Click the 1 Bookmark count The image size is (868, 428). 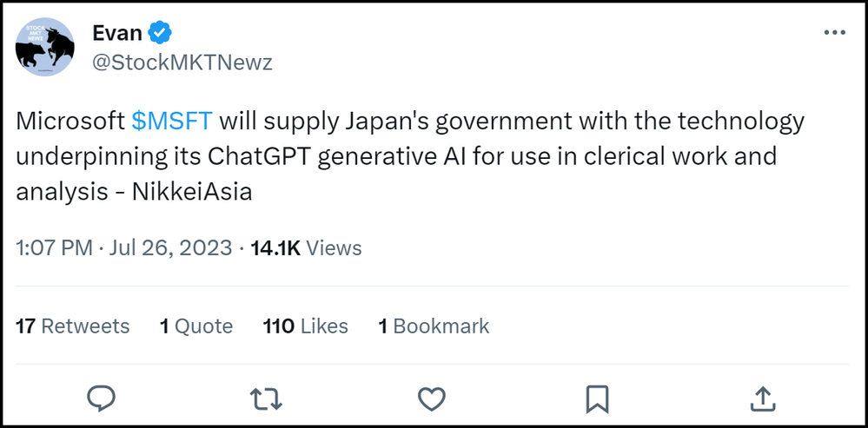click(434, 326)
